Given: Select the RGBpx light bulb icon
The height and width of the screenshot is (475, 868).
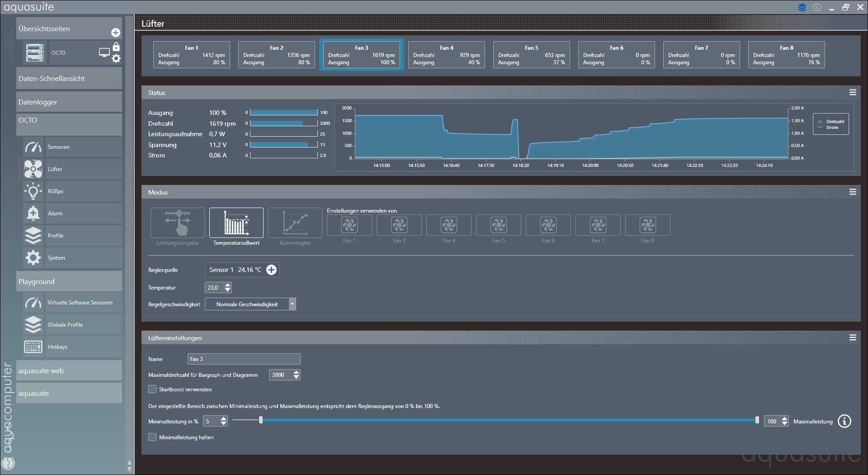Looking at the screenshot, I should click(x=33, y=191).
